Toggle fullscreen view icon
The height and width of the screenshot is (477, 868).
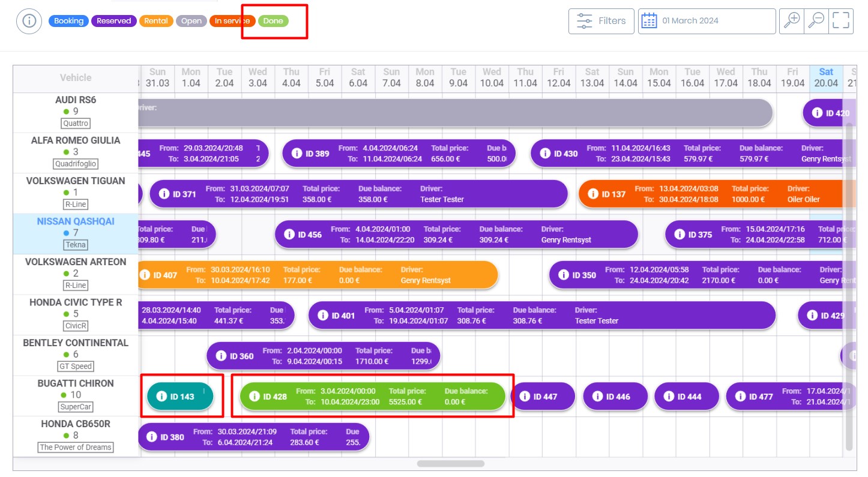coord(841,21)
